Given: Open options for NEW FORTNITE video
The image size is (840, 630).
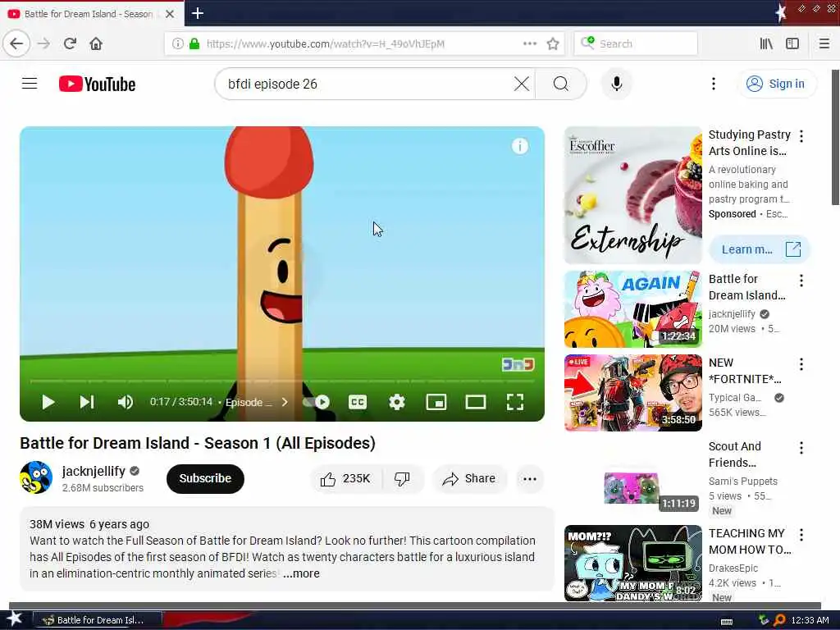Looking at the screenshot, I should click(x=801, y=364).
